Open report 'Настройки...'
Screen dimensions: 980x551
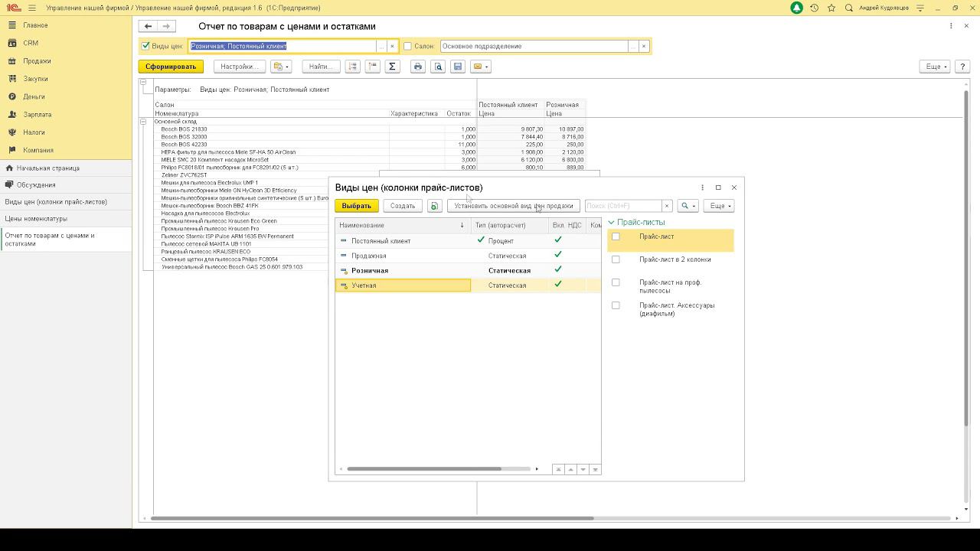tap(239, 67)
